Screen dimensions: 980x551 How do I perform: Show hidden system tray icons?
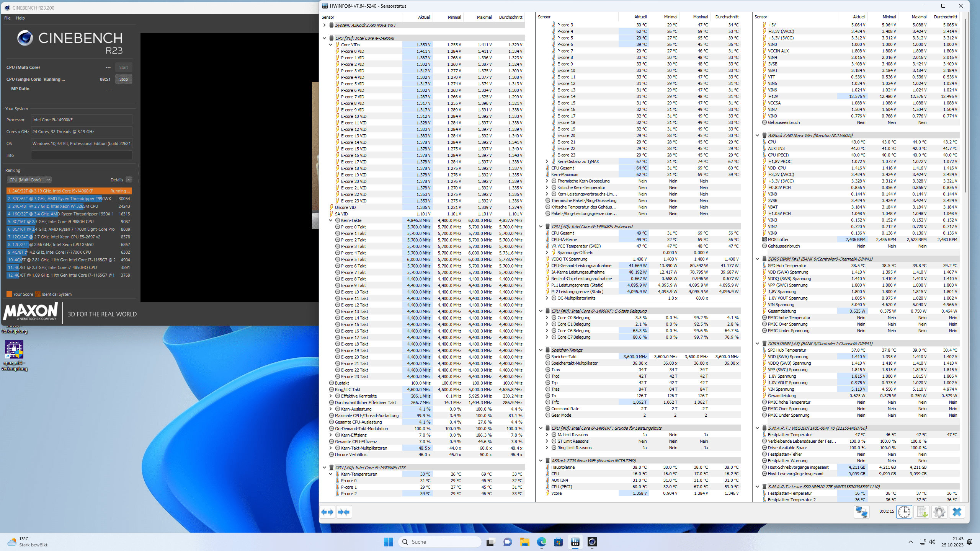(x=911, y=542)
